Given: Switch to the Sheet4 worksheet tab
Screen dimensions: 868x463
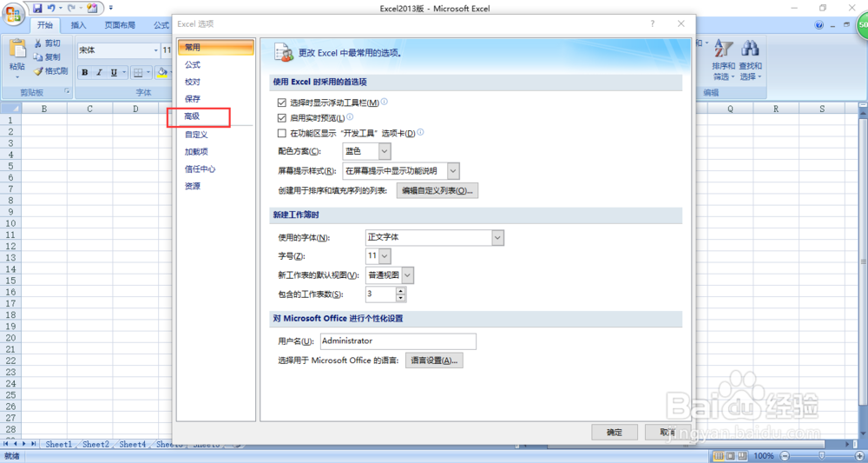Looking at the screenshot, I should (x=133, y=444).
